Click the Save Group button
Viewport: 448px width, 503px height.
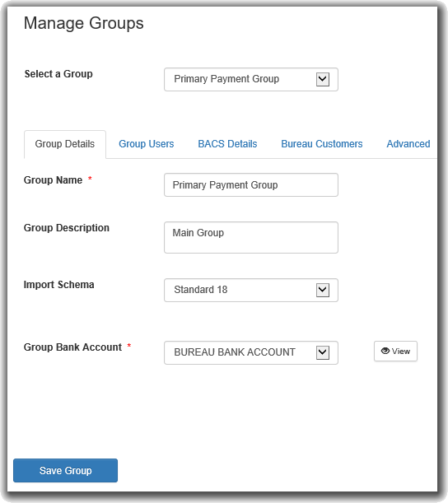(65, 470)
